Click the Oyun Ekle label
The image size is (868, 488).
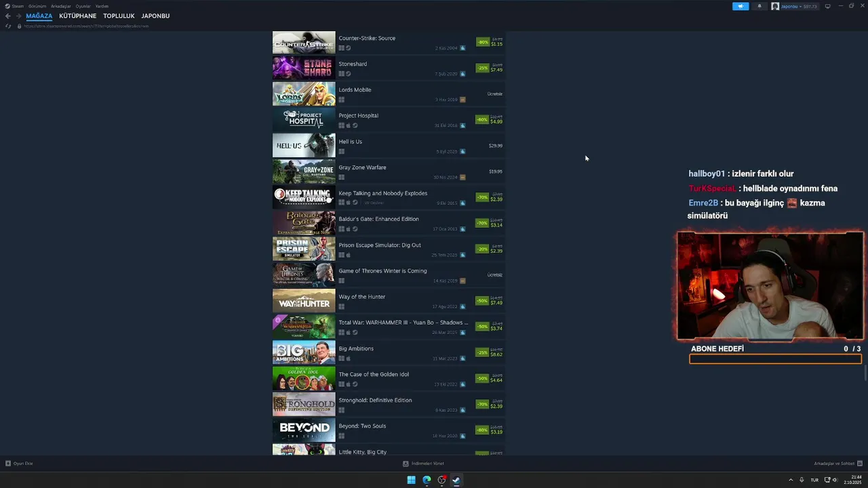click(23, 464)
